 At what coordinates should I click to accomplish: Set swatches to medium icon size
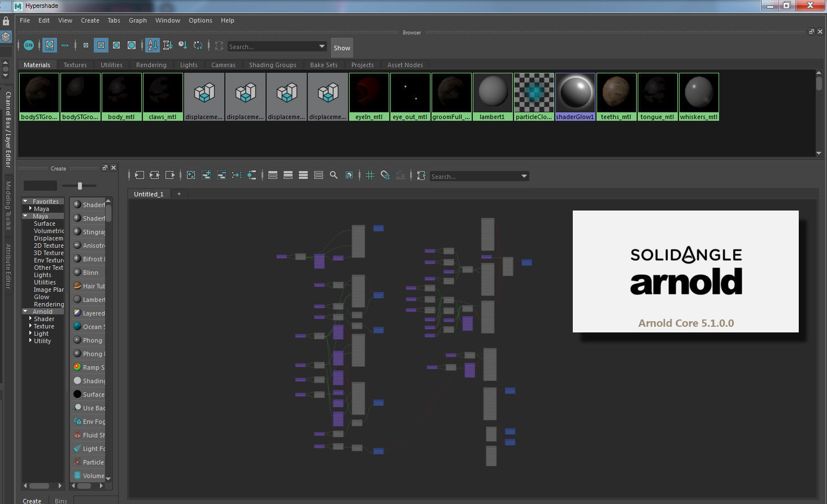[x=101, y=45]
